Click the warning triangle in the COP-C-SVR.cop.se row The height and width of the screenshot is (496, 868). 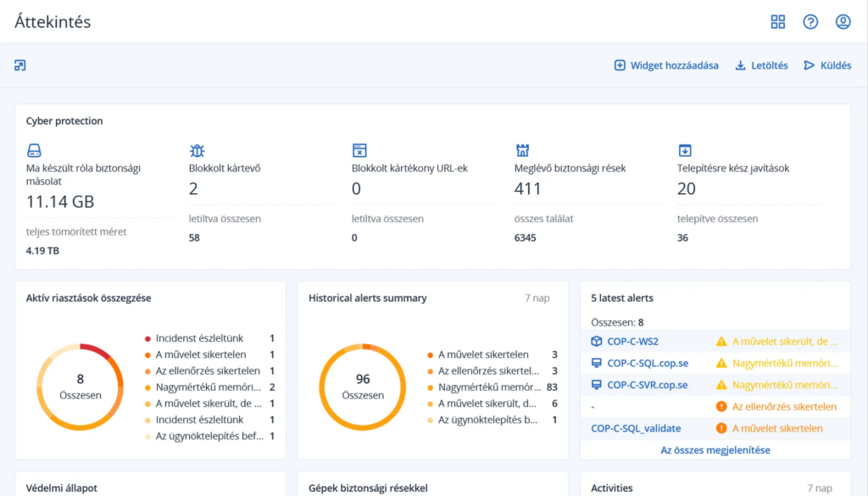pyautogui.click(x=721, y=385)
